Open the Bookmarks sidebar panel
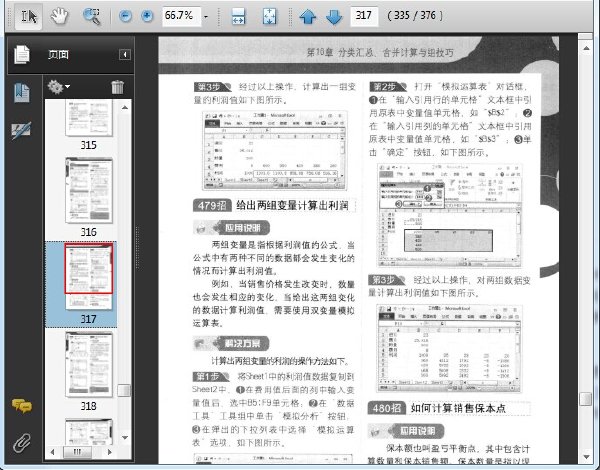This screenshot has width=600, height=470. (21, 93)
